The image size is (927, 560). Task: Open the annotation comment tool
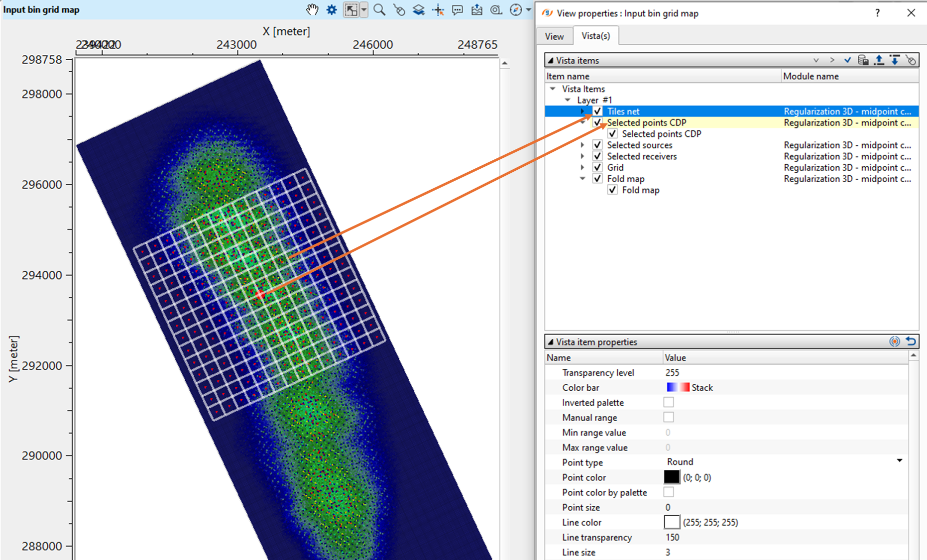pyautogui.click(x=458, y=9)
